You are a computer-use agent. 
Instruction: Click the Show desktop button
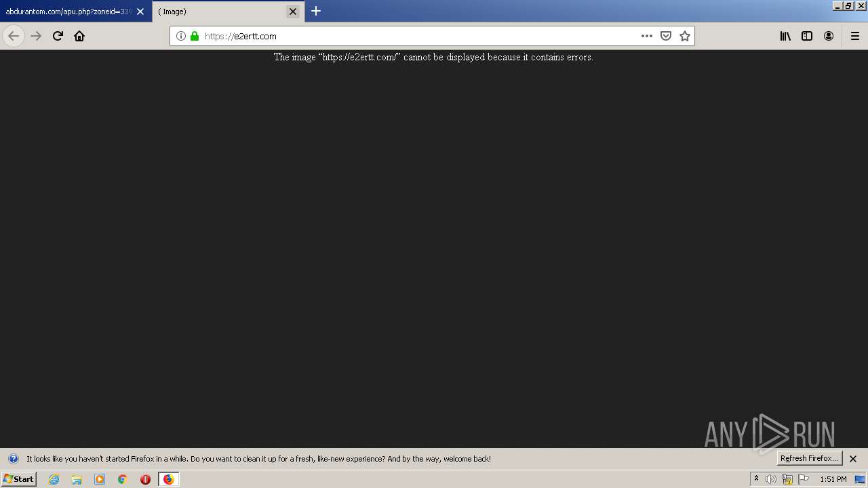click(x=860, y=479)
